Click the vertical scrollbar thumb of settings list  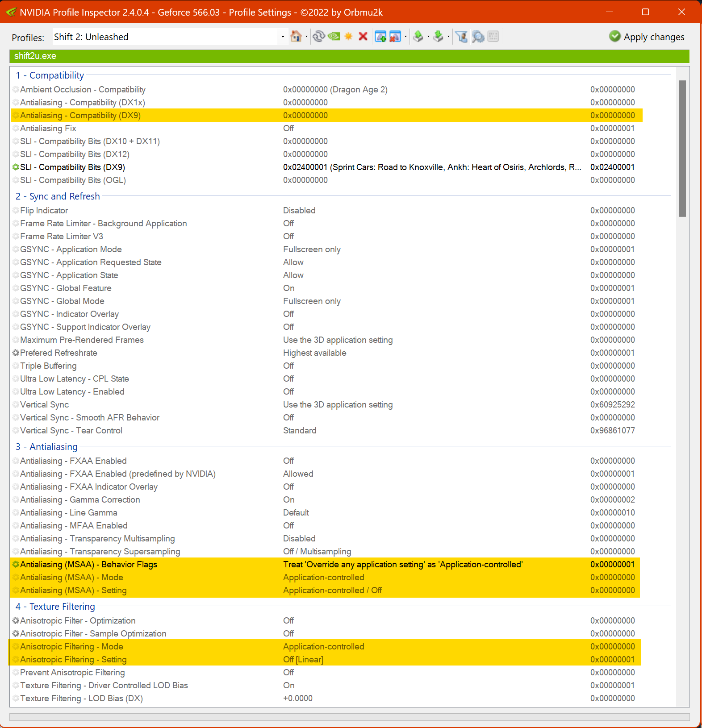click(x=682, y=149)
